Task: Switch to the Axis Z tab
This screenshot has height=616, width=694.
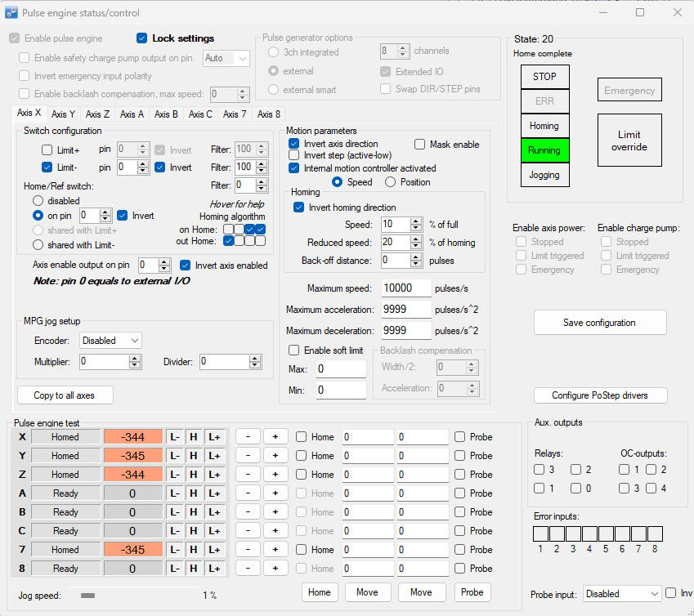Action: point(97,114)
